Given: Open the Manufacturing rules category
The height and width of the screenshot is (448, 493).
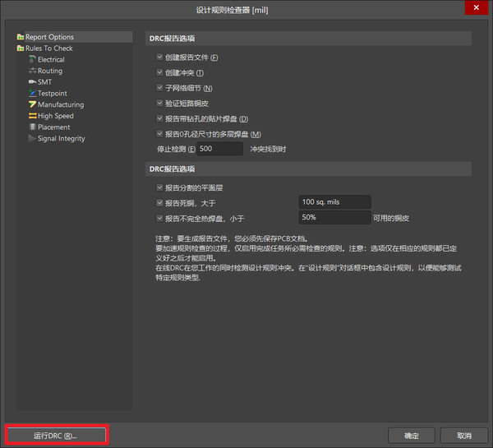Looking at the screenshot, I should [x=61, y=104].
